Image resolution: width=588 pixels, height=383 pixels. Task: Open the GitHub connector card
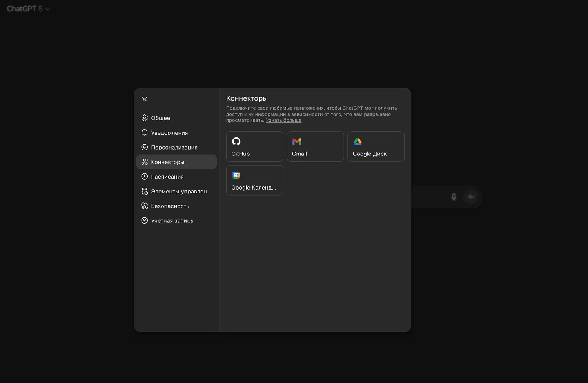255,146
